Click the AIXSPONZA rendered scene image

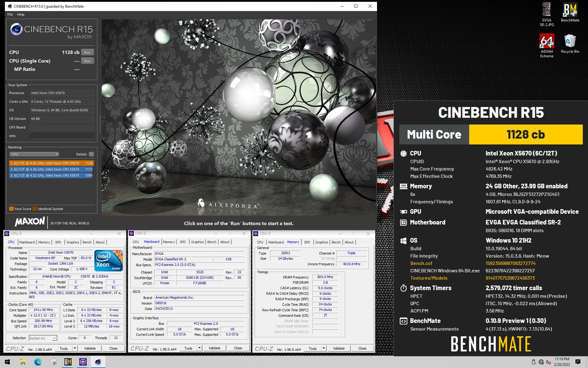pyautogui.click(x=239, y=117)
